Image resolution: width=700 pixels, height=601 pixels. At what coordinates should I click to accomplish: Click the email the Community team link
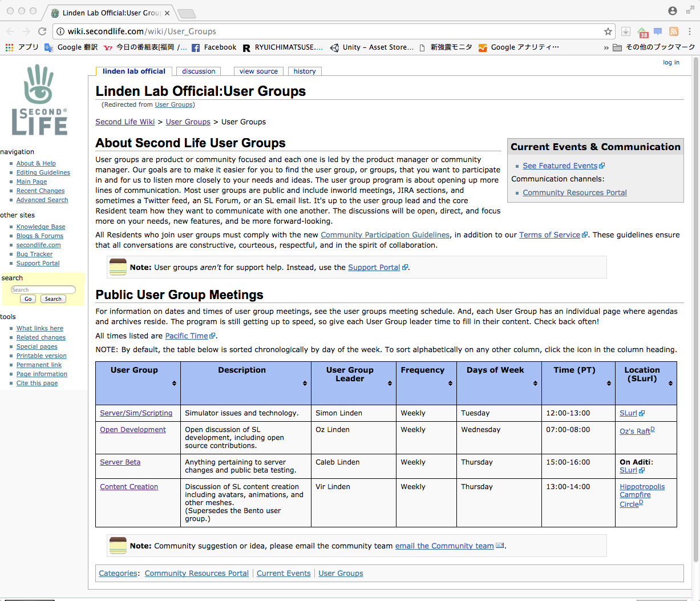coord(444,546)
